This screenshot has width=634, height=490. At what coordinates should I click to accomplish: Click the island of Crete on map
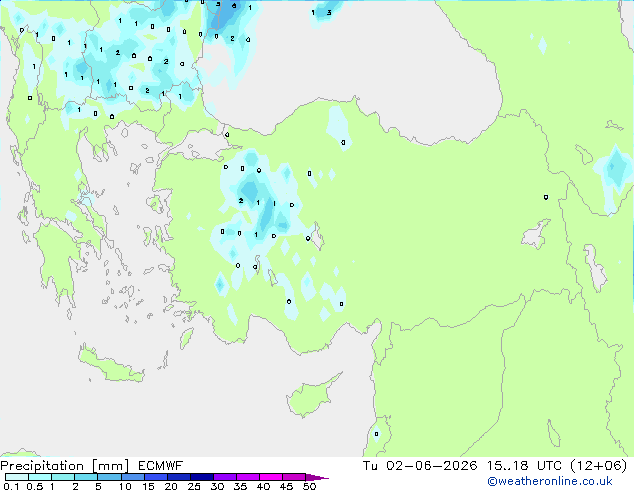[110, 365]
